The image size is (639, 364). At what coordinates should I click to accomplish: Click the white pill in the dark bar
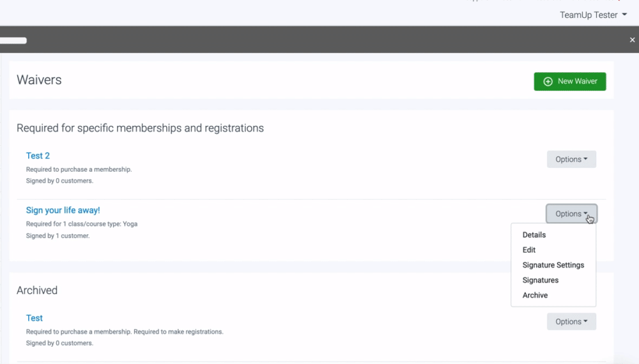pos(13,40)
